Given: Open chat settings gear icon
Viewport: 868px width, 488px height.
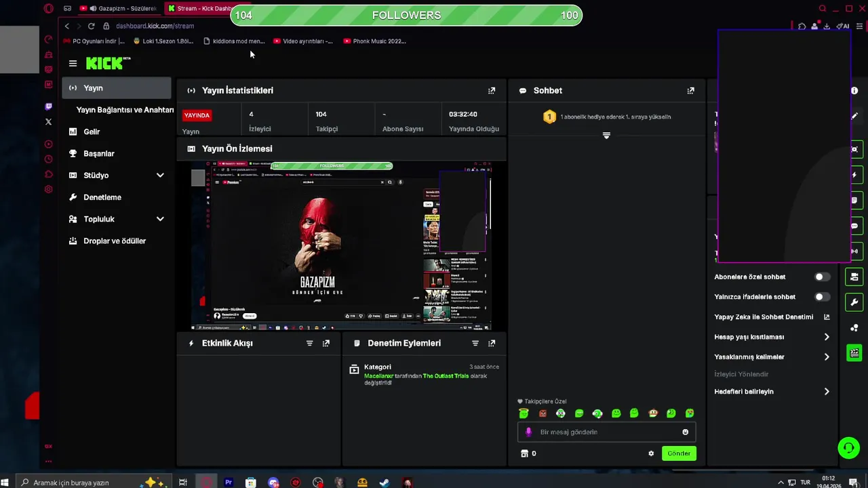Looking at the screenshot, I should (651, 453).
